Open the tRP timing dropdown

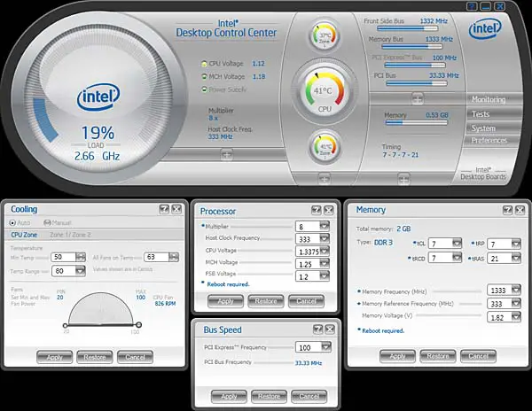516,244
